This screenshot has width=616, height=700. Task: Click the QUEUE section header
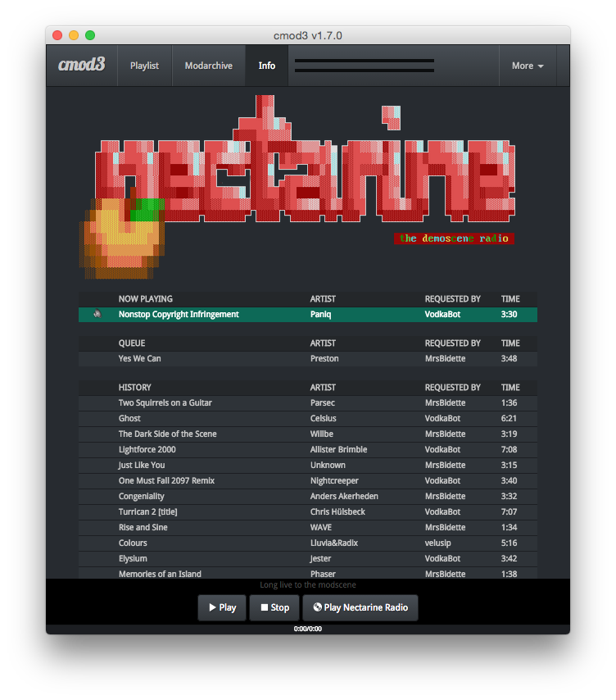(132, 343)
